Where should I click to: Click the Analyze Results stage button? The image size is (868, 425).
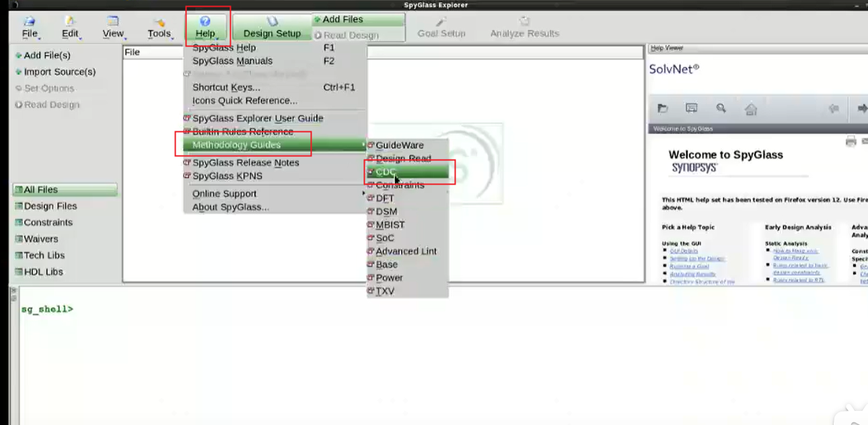524,28
